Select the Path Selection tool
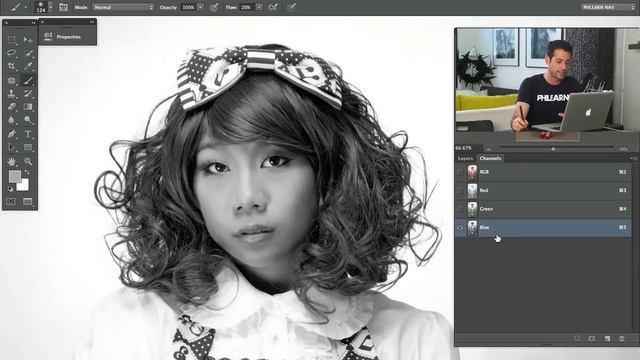The height and width of the screenshot is (360, 640). tap(11, 147)
